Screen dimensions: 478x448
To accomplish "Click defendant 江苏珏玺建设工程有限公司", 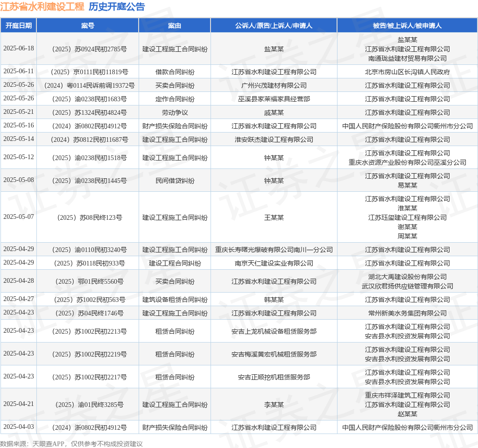I will [407, 217].
